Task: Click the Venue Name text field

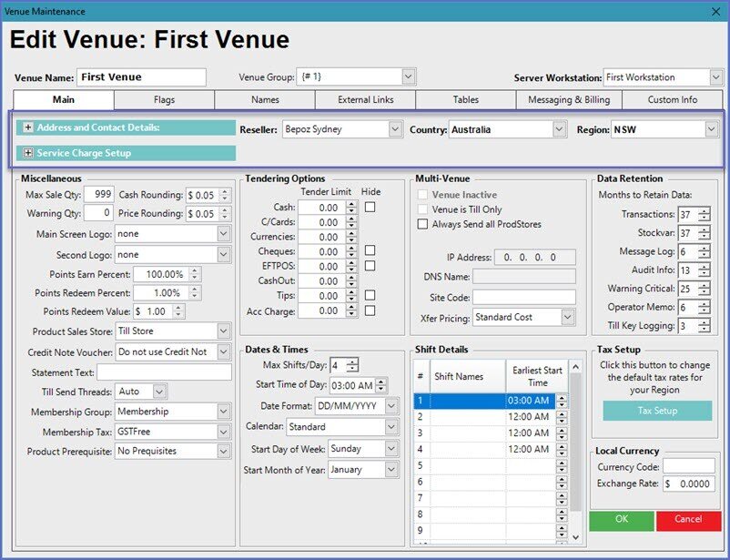Action: [x=141, y=77]
